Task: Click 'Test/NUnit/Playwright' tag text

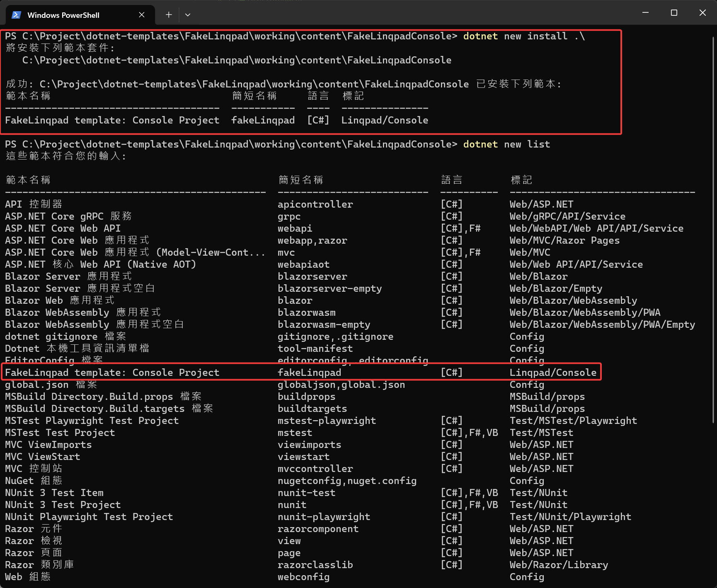Action: [x=570, y=517]
